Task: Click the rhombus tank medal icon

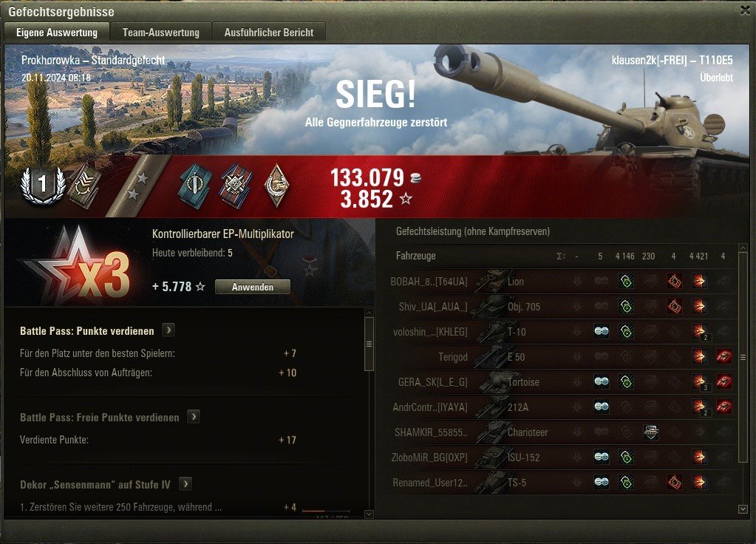Action: click(276, 186)
